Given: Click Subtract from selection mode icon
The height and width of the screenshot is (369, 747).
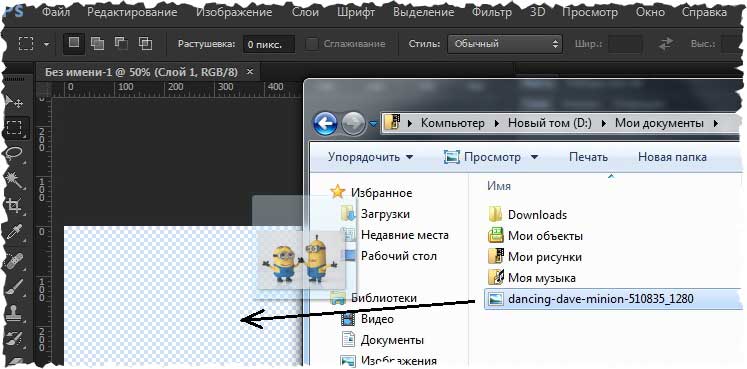Looking at the screenshot, I should (121, 44).
